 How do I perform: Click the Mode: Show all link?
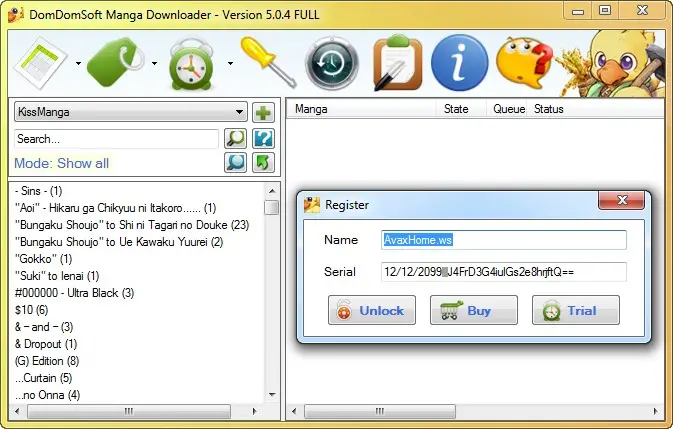click(x=61, y=163)
